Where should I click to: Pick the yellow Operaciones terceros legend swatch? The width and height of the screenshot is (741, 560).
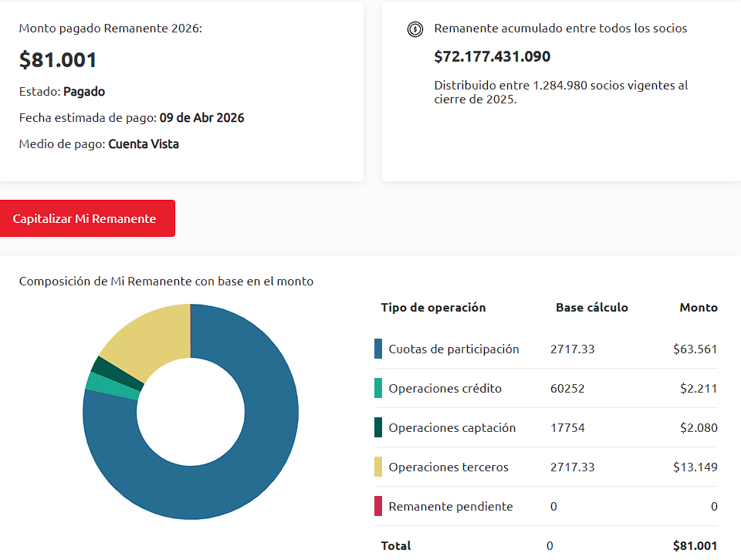click(378, 467)
